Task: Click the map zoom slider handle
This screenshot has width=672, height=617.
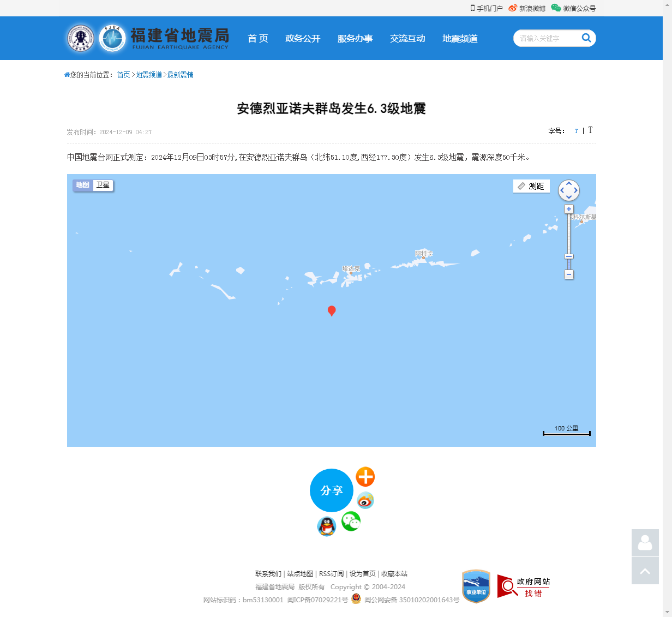Action: (569, 256)
